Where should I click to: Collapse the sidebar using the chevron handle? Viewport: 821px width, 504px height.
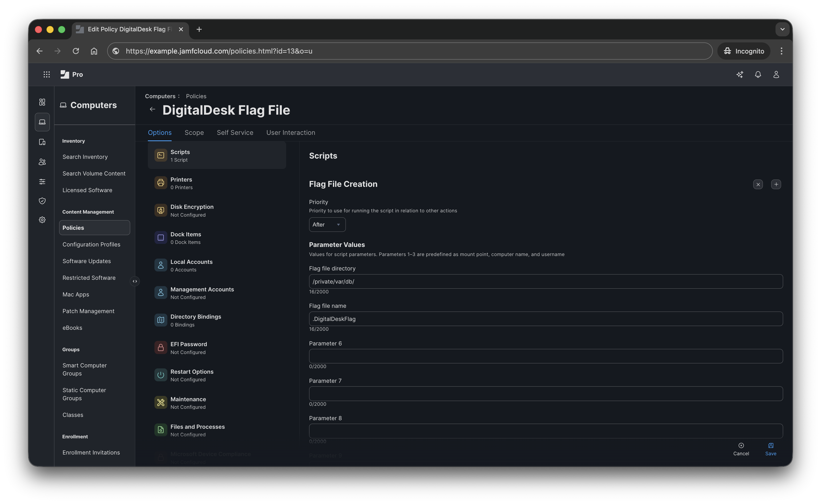coord(135,281)
